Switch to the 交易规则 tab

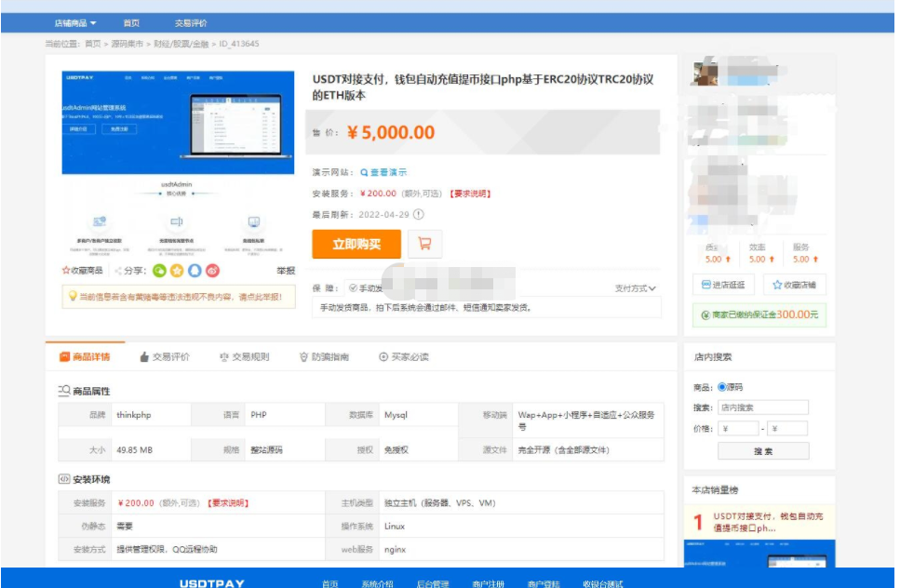tap(244, 357)
